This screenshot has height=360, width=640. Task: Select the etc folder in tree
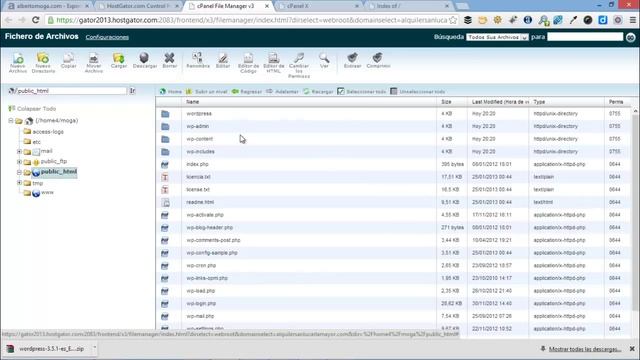pos(36,142)
